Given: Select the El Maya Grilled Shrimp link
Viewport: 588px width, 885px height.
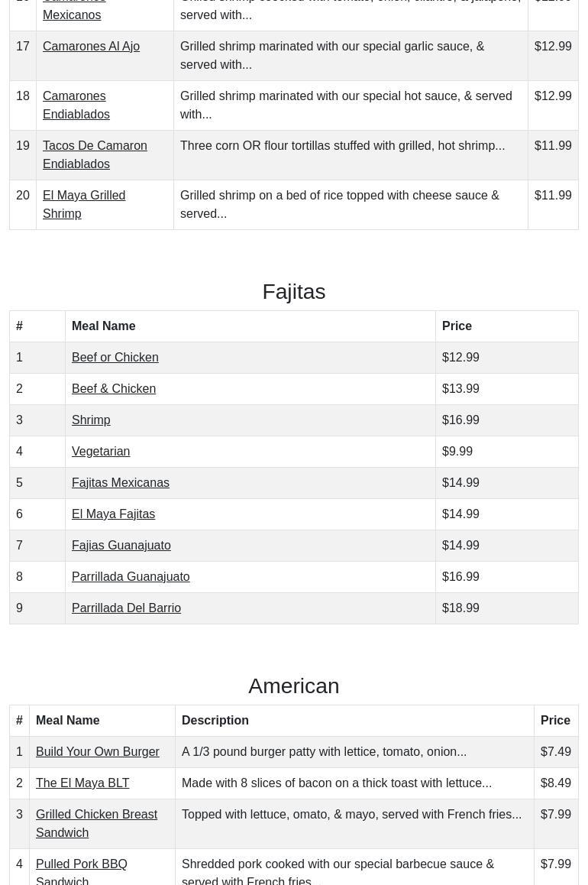Looking at the screenshot, I should tap(84, 204).
